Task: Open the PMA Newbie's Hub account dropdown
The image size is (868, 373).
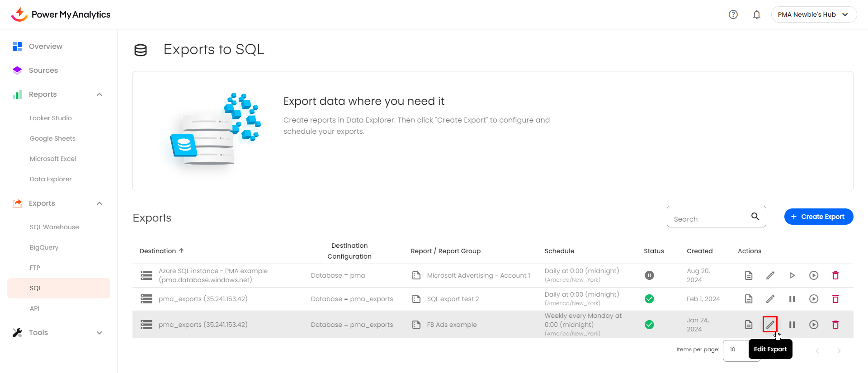Action: (813, 14)
